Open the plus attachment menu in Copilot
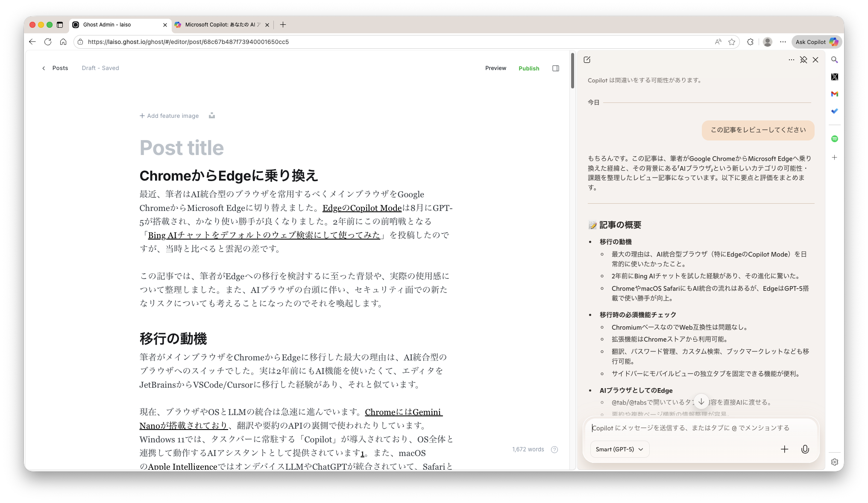The height and width of the screenshot is (503, 868). click(x=784, y=449)
